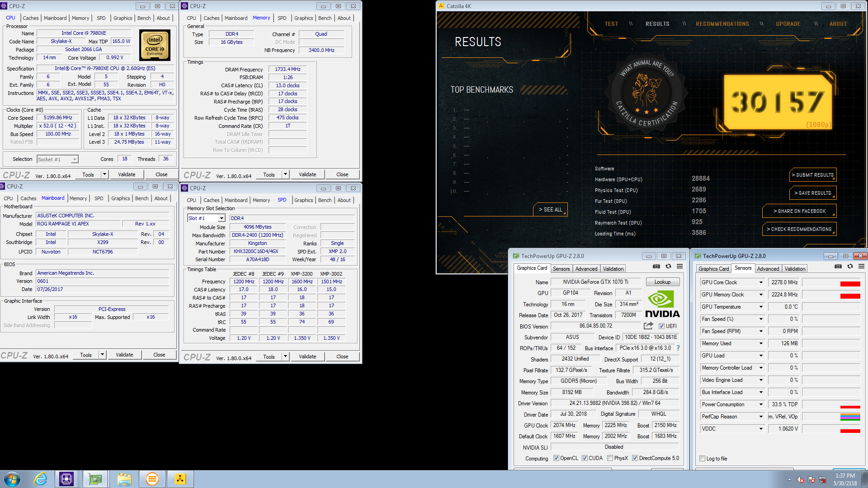Viewport: 868px width, 488px height.
Task: Click See All under Top Benchmarks
Action: (x=550, y=210)
